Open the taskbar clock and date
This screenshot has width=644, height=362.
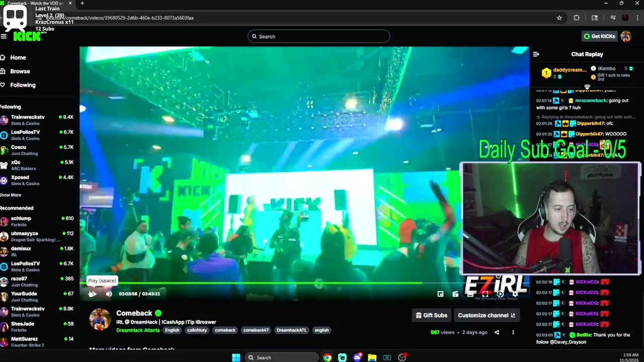tap(629, 357)
